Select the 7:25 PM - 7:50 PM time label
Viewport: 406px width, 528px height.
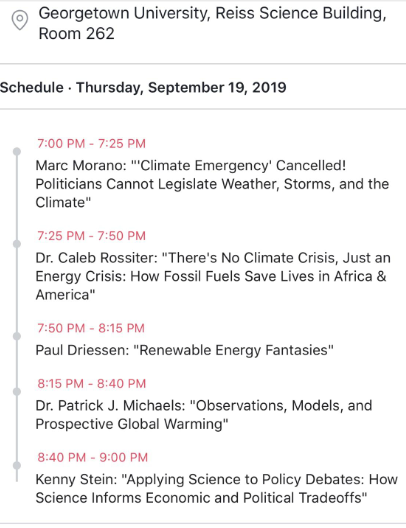[x=91, y=236]
